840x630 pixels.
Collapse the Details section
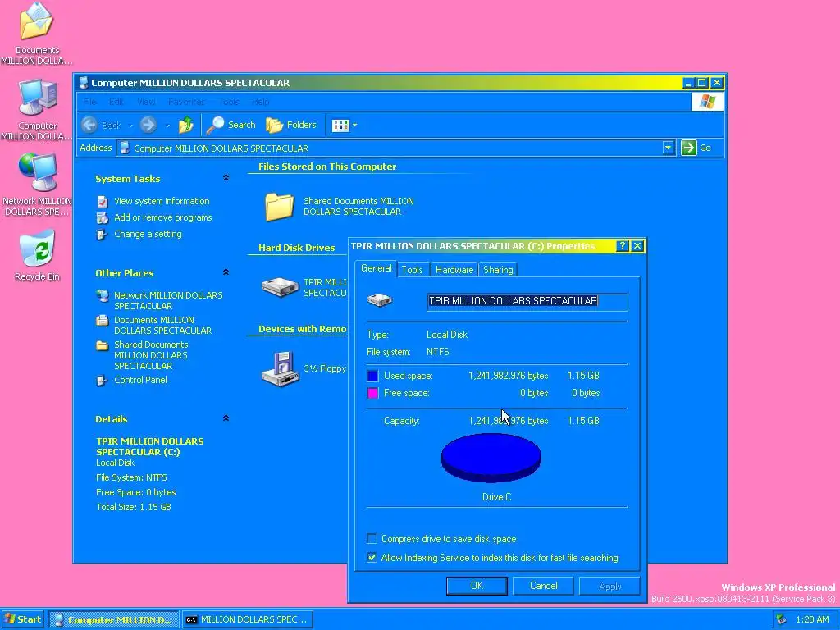point(226,418)
